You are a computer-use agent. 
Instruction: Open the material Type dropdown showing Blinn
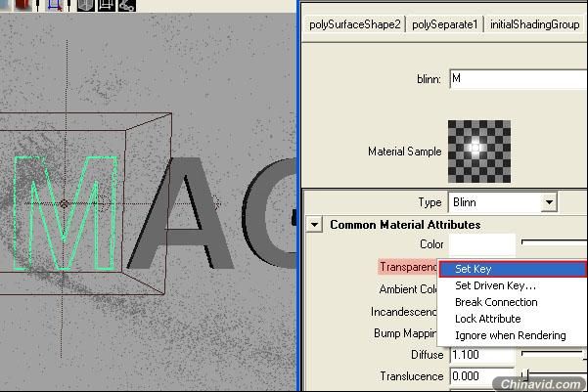503,202
